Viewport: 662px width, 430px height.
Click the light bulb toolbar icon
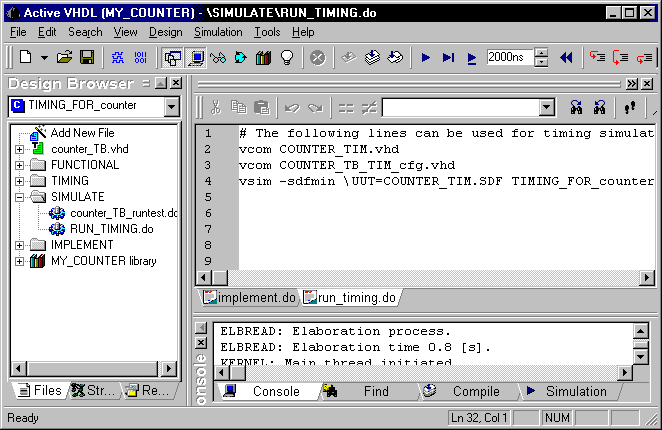(286, 58)
